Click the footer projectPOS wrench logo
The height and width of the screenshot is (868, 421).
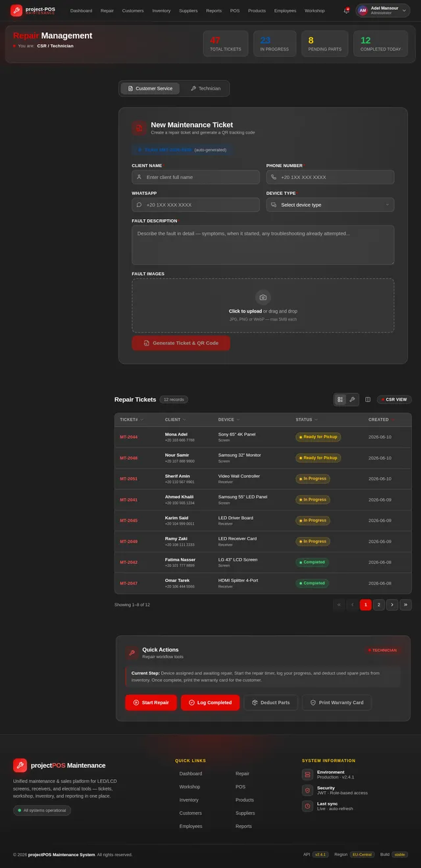[20, 765]
